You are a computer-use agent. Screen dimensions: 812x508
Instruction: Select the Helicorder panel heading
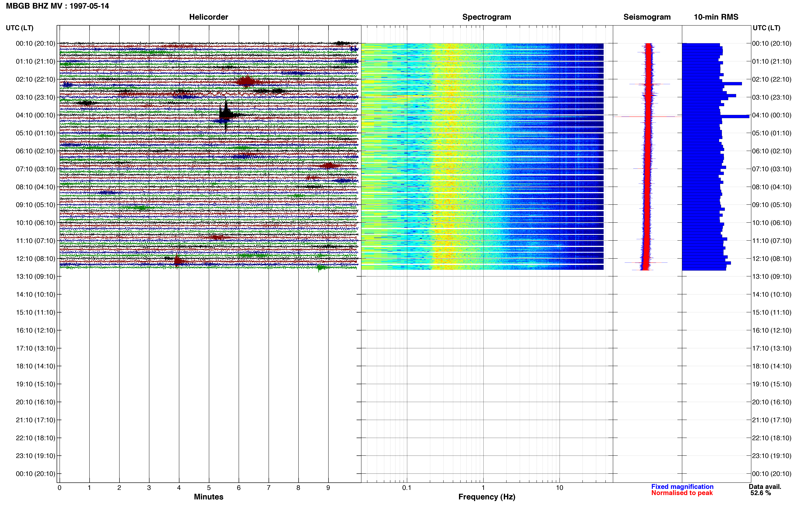click(x=209, y=17)
